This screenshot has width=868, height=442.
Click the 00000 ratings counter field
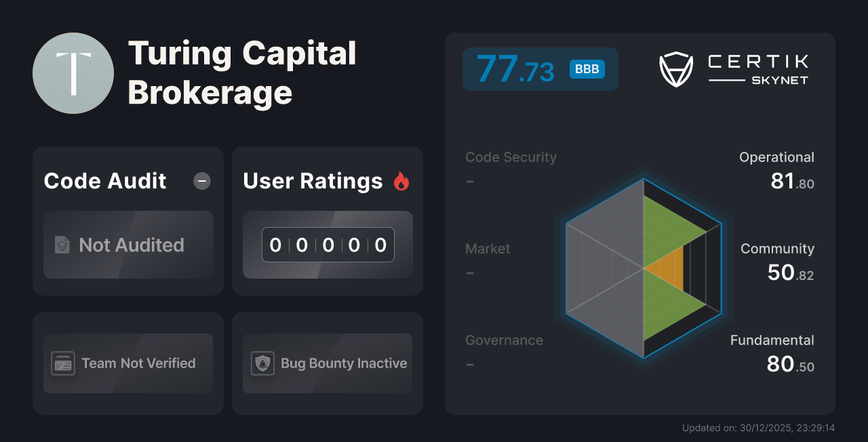tap(328, 245)
